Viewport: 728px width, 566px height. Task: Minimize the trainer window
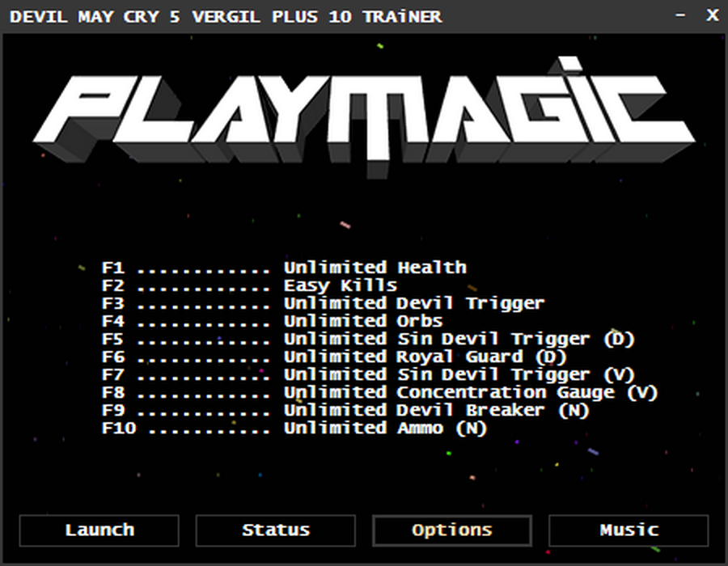click(x=680, y=15)
